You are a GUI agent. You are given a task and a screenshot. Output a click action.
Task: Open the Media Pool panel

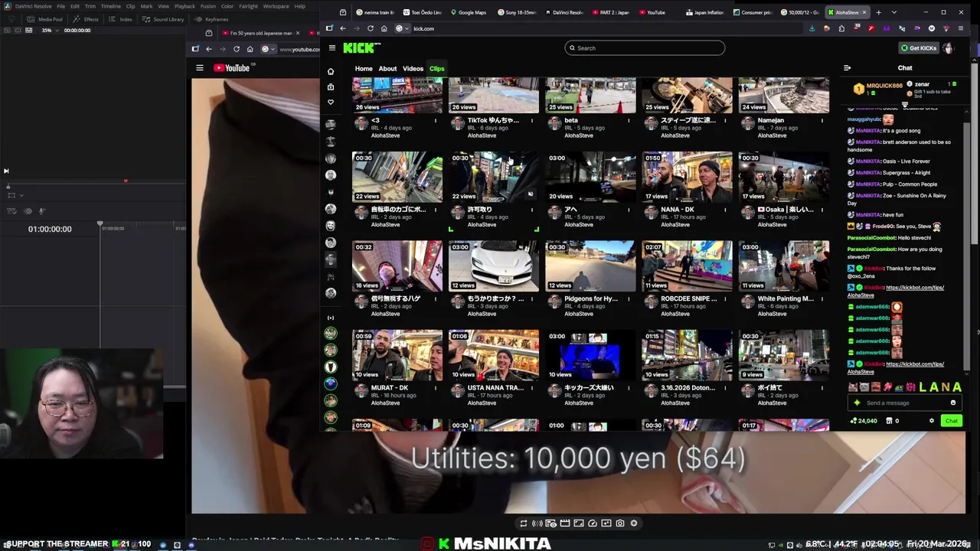pos(47,19)
